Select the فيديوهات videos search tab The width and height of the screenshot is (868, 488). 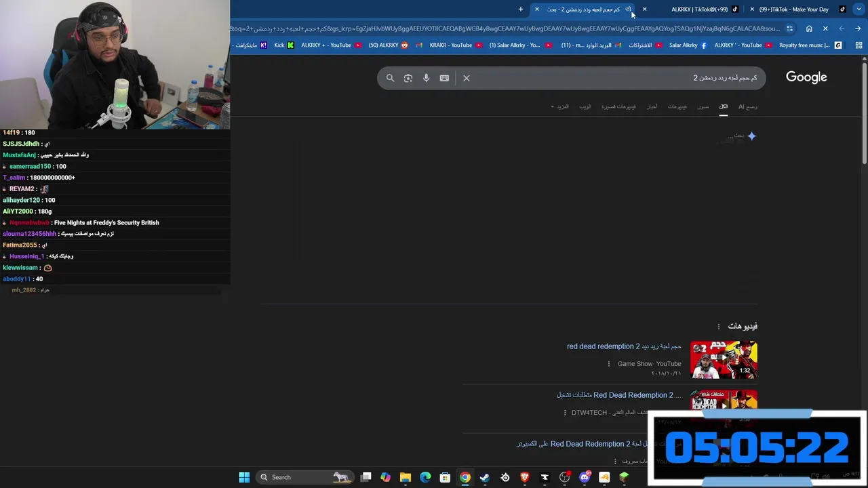coord(677,106)
